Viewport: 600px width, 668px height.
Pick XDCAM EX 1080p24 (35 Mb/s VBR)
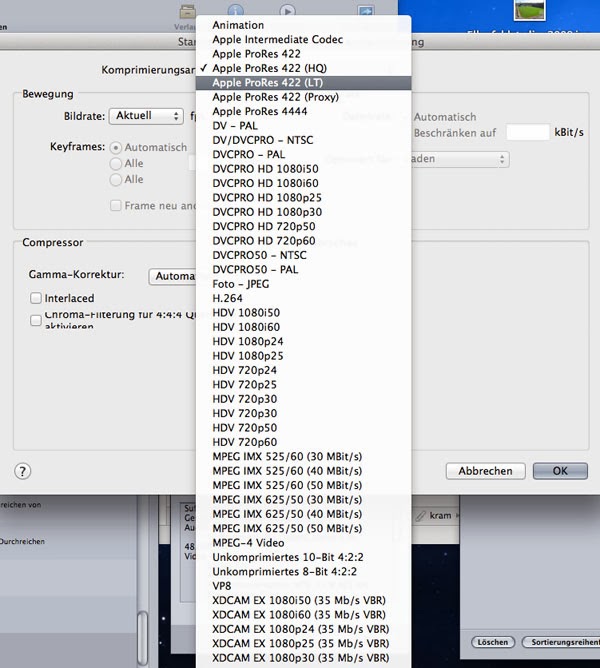(303, 629)
